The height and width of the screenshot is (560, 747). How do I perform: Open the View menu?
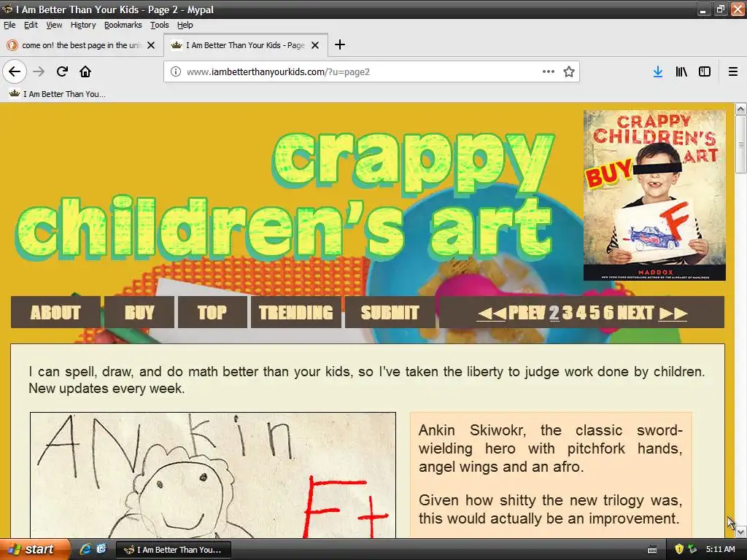click(54, 25)
